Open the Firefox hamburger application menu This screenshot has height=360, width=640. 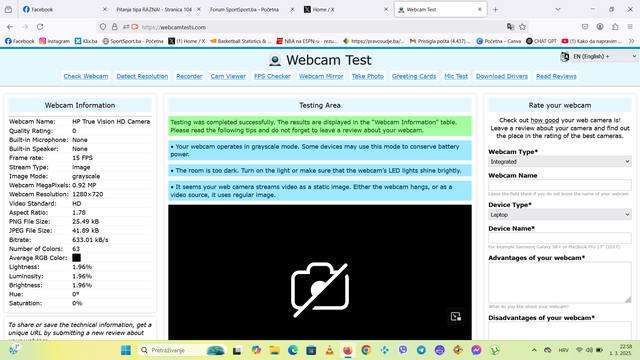tap(630, 27)
